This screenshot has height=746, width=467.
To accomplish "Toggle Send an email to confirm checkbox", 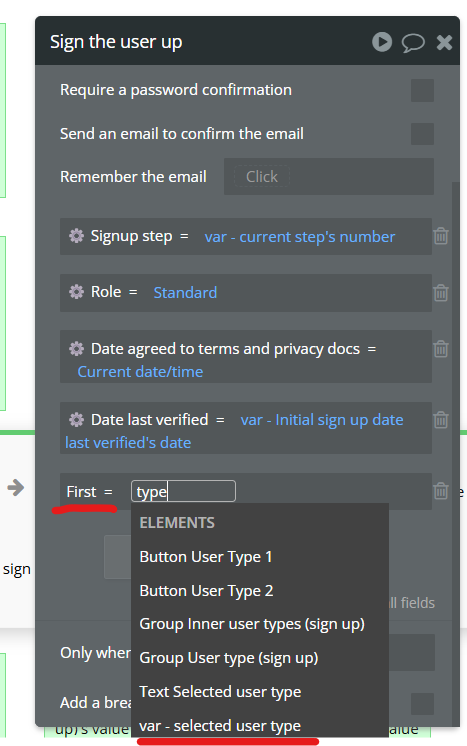I will tap(422, 134).
